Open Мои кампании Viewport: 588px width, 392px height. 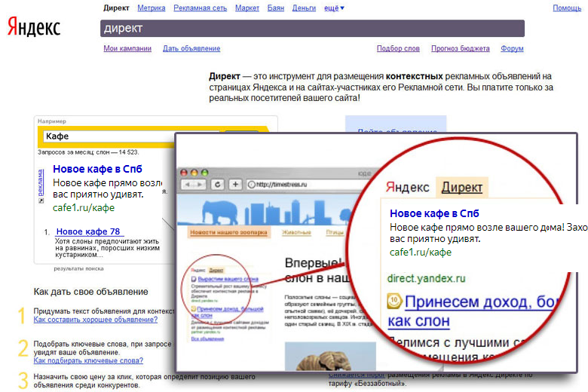click(127, 48)
